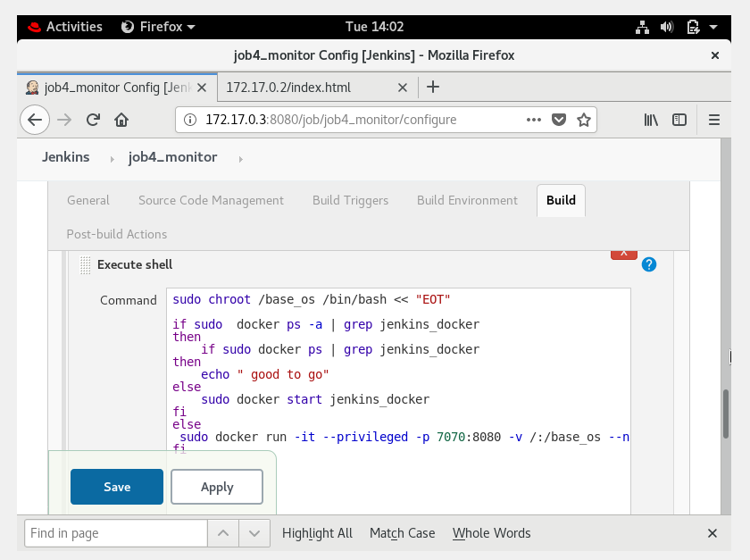The width and height of the screenshot is (750, 560).
Task: Delete the Execute shell build step
Action: click(624, 254)
